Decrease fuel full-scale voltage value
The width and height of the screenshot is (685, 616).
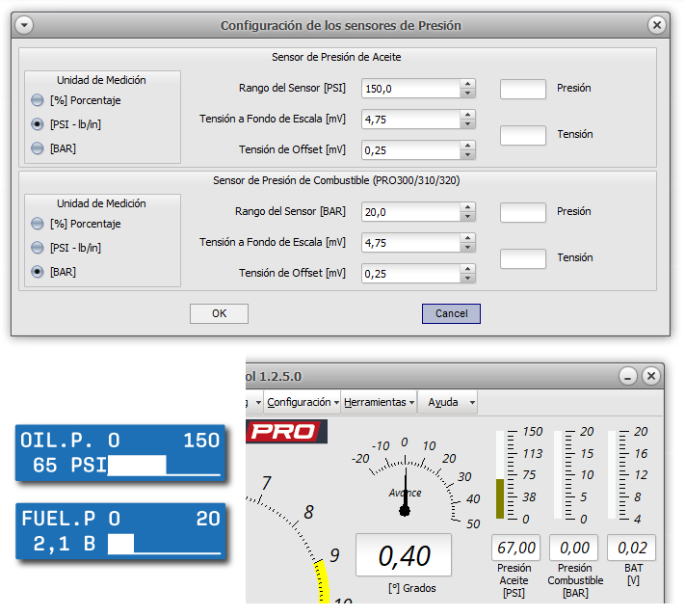click(x=467, y=248)
